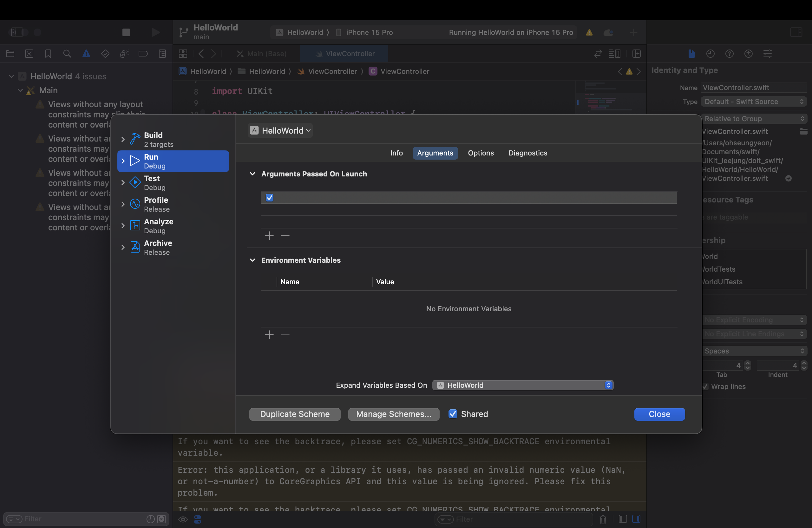Toggle the navigator sidebar icon
Image resolution: width=812 pixels, height=528 pixels.
coord(17,32)
